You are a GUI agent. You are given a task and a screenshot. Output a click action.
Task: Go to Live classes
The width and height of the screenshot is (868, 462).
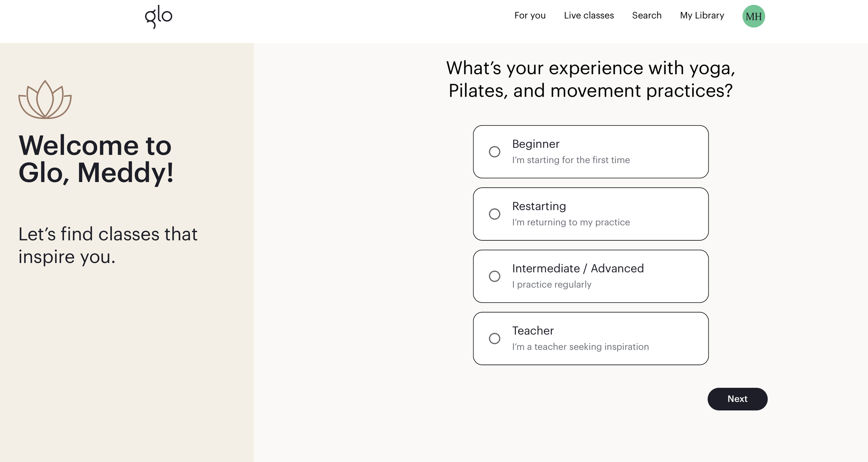[x=589, y=16]
